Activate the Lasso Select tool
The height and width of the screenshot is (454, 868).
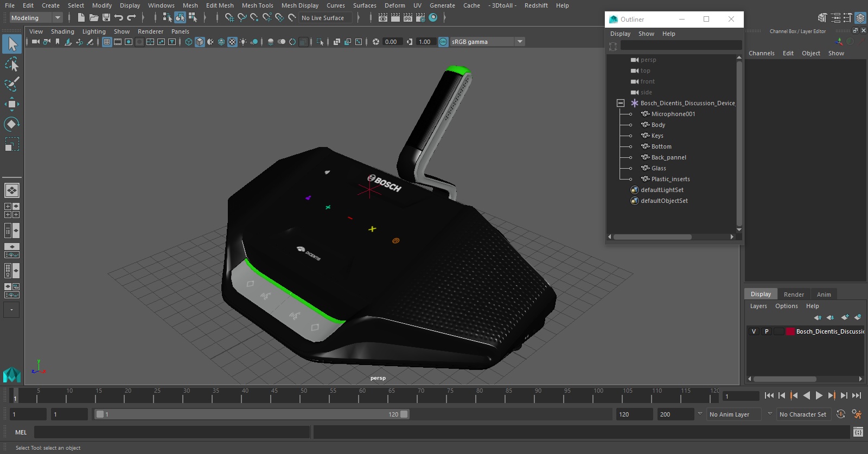[12, 65]
